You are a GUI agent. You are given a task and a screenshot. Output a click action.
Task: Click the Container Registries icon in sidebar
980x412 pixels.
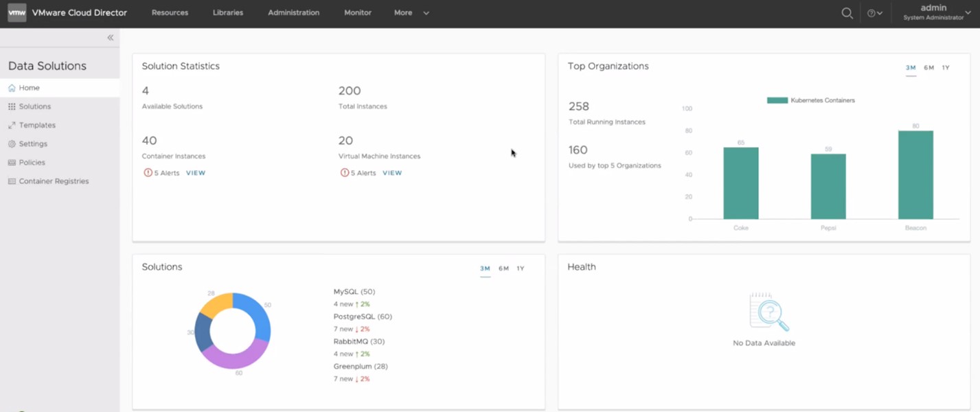12,181
